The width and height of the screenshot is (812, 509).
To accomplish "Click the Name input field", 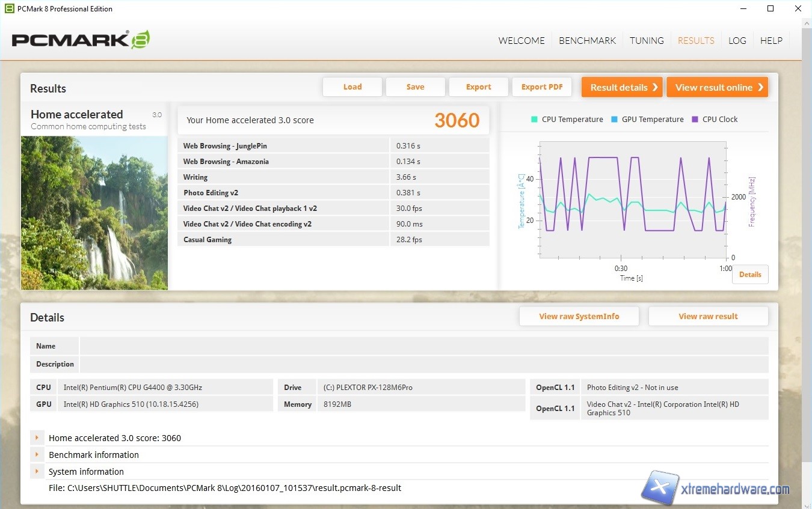I will 423,346.
